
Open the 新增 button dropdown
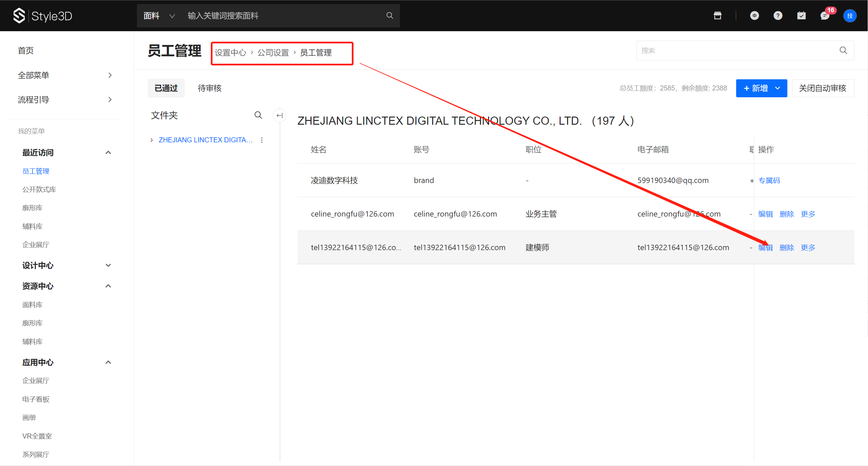coord(778,88)
